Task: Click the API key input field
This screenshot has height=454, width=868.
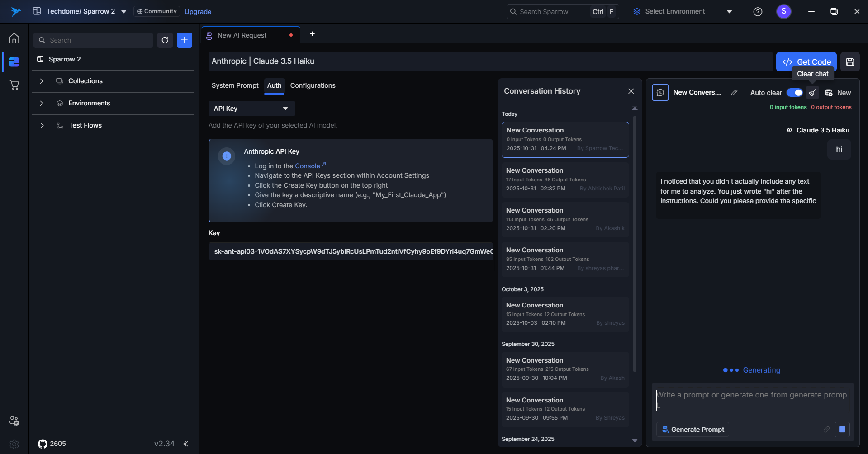Action: 351,251
